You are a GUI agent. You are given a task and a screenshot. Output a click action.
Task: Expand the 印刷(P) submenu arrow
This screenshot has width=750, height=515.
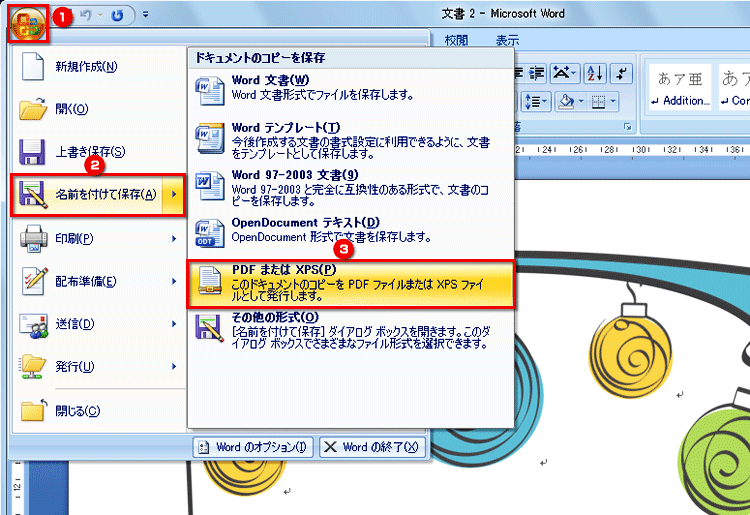pyautogui.click(x=174, y=238)
